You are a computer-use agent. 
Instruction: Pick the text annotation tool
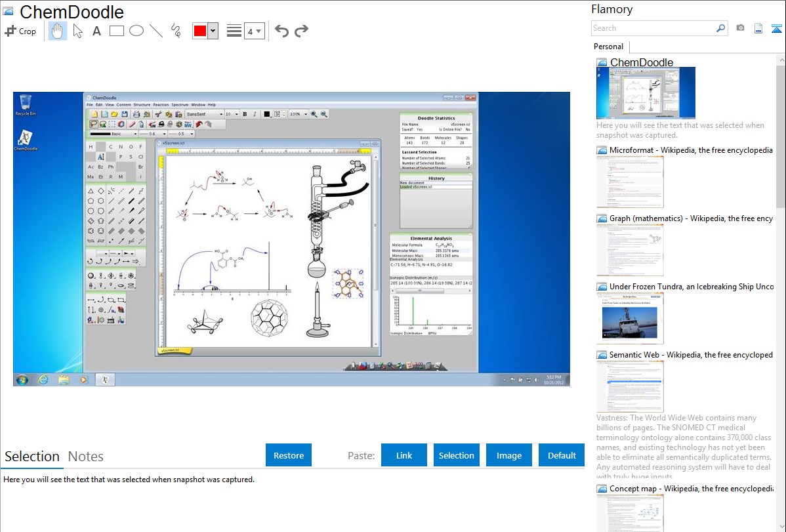[x=96, y=31]
